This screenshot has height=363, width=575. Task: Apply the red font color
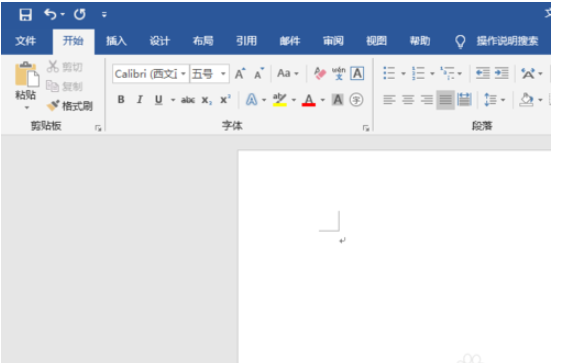pyautogui.click(x=309, y=100)
